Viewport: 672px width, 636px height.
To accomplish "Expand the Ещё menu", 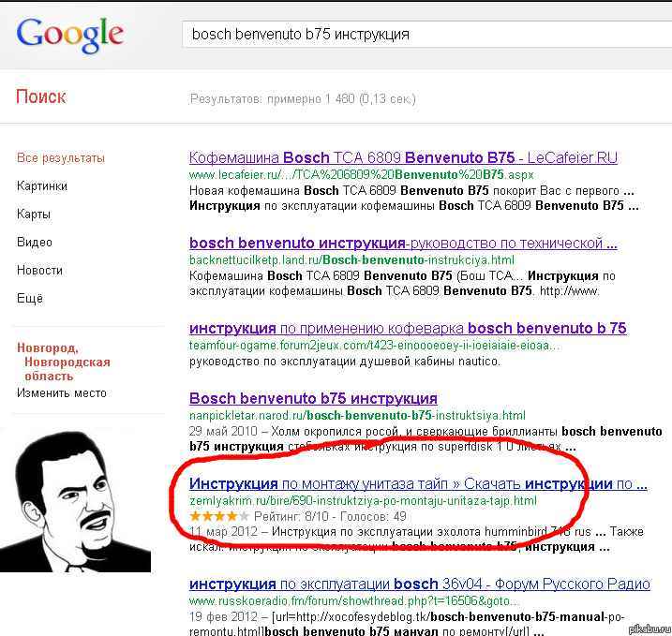I will [x=30, y=298].
